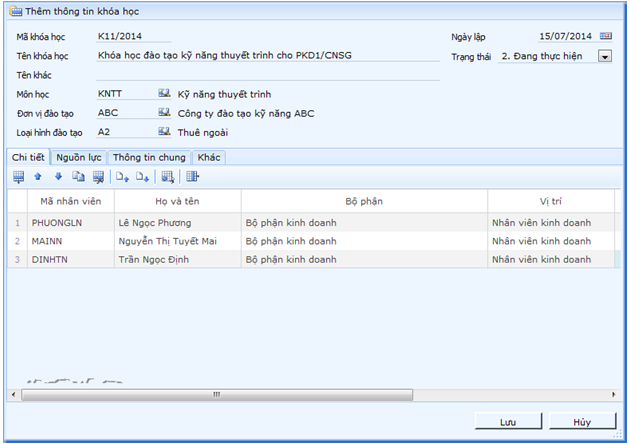Click the column settings icon at toolbar end
Image resolution: width=630 pixels, height=444 pixels.
(x=193, y=177)
